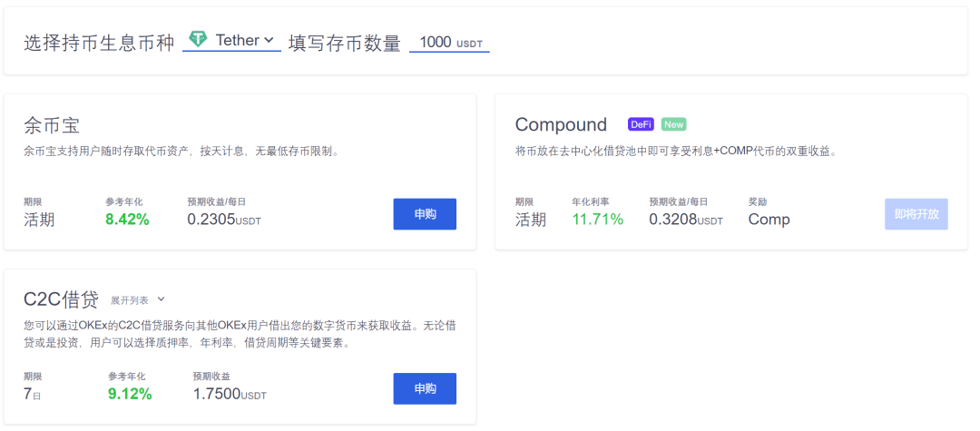This screenshot has width=980, height=431.
Task: Click the New badge next to Compound
Action: coord(673,124)
